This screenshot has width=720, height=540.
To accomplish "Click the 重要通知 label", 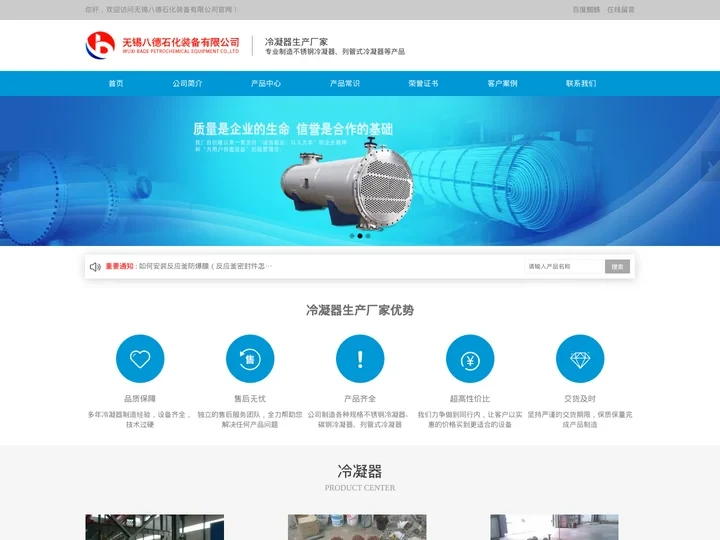I will (119, 266).
